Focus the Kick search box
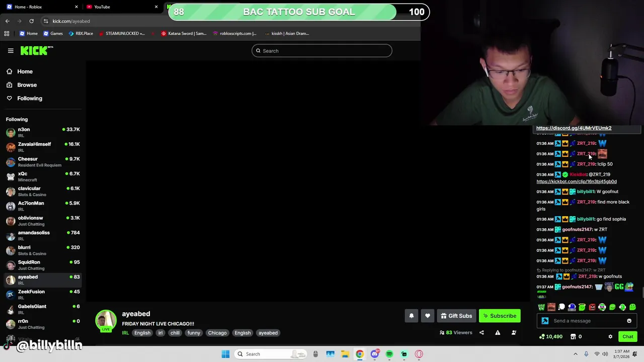The width and height of the screenshot is (644, 362). 322,51
